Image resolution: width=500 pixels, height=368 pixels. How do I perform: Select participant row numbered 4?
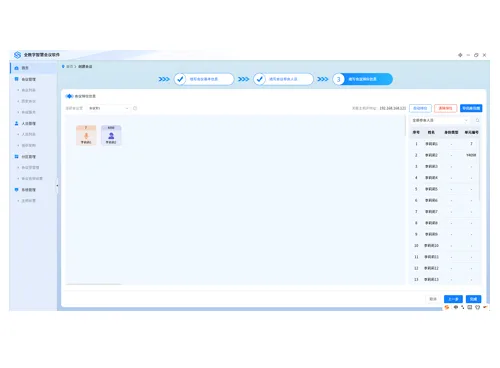pos(444,178)
